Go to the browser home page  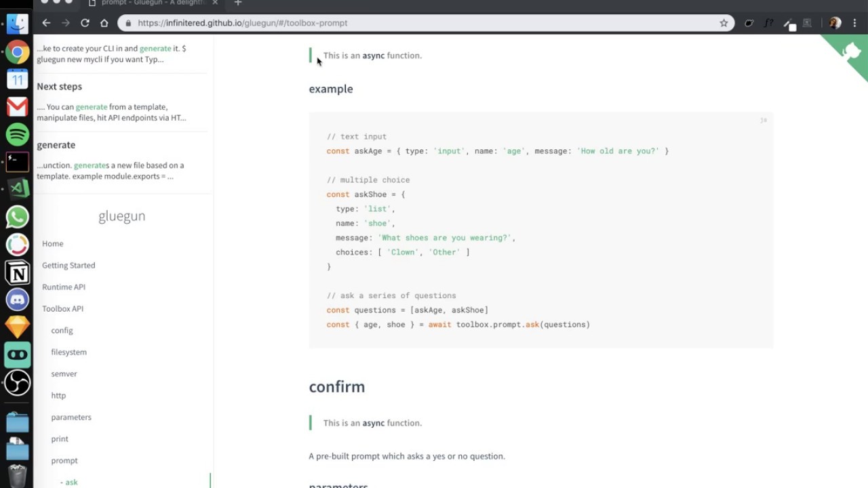tap(104, 23)
